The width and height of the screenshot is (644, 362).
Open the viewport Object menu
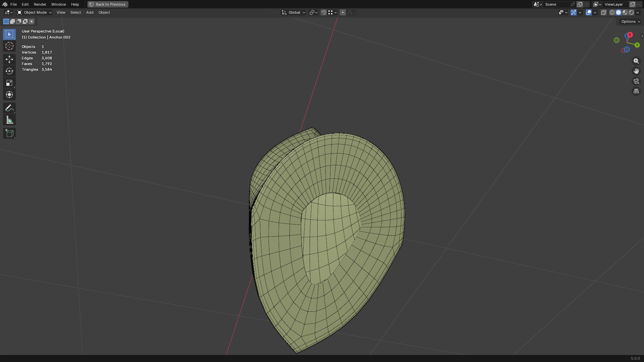[x=104, y=12]
